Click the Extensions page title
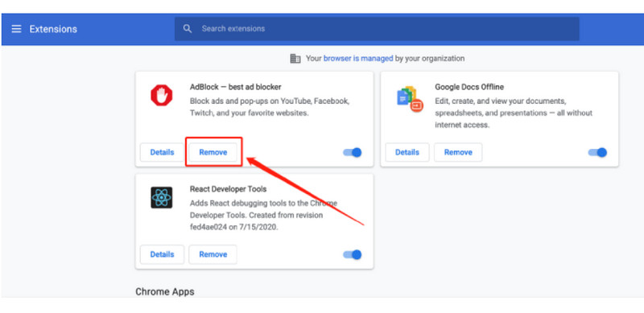This screenshot has width=644, height=313. (53, 29)
